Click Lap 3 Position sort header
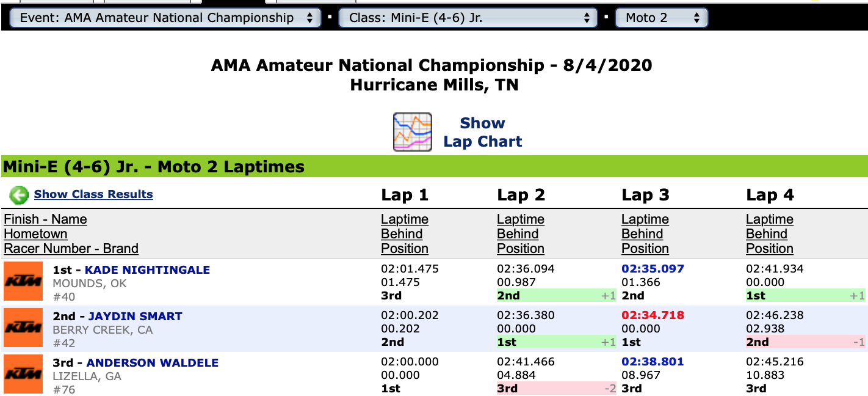The width and height of the screenshot is (868, 396). pyautogui.click(x=645, y=249)
